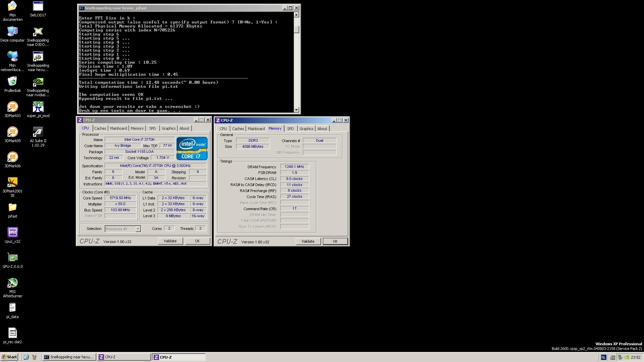Viewport: 644px width, 362px height.
Task: Select Snelkoppeling naar hexu taskbar button
Action: pos(69,357)
